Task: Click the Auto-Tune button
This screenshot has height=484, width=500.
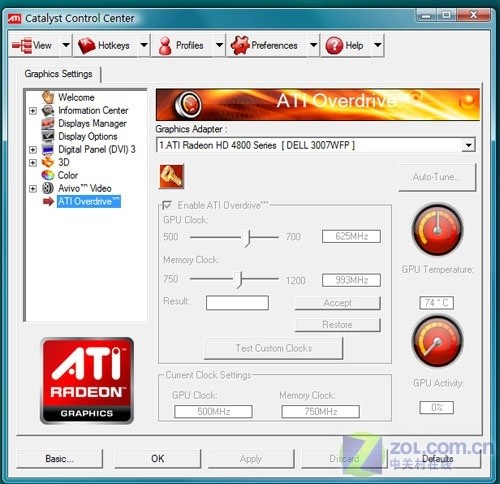Action: tap(437, 177)
